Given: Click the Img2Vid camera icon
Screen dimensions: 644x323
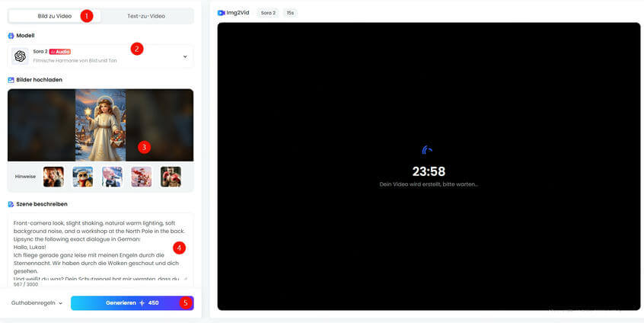Looking at the screenshot, I should coord(221,13).
